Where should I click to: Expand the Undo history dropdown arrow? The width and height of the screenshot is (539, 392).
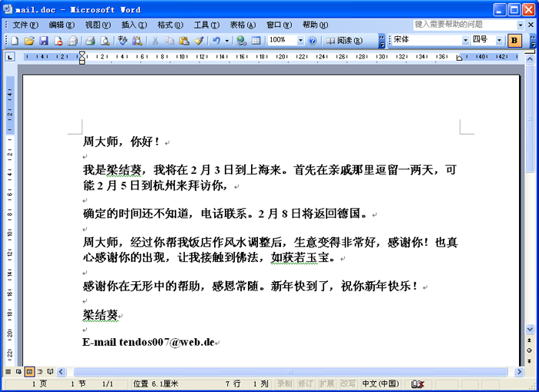click(x=227, y=41)
